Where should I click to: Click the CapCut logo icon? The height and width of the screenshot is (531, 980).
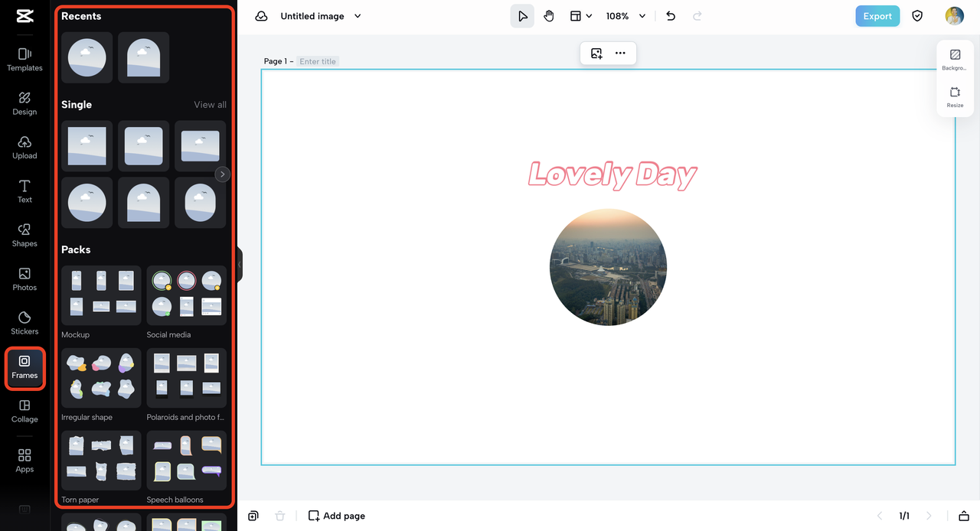pyautogui.click(x=24, y=17)
